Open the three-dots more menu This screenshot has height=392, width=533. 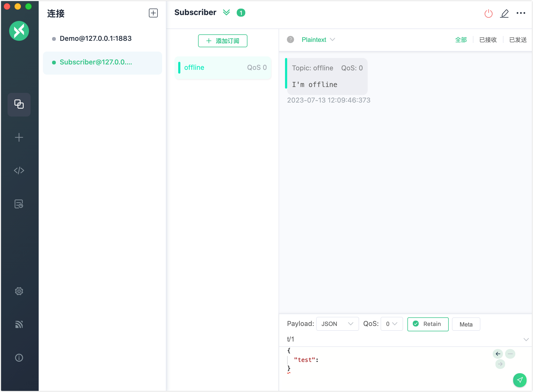pos(521,13)
